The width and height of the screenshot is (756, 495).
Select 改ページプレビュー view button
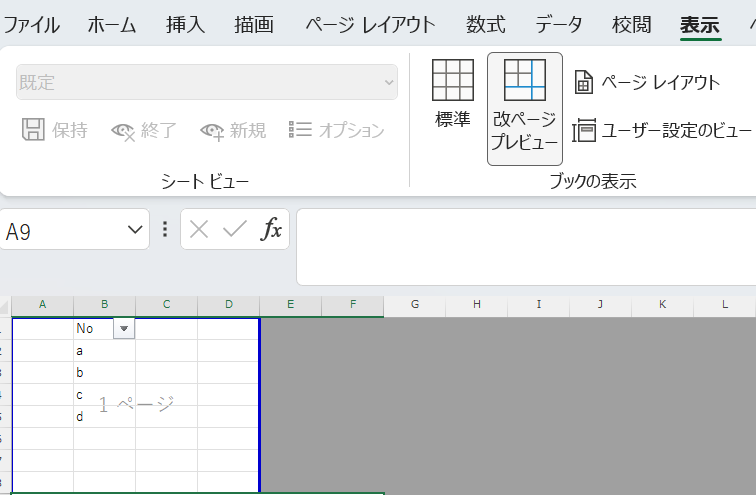[524, 108]
